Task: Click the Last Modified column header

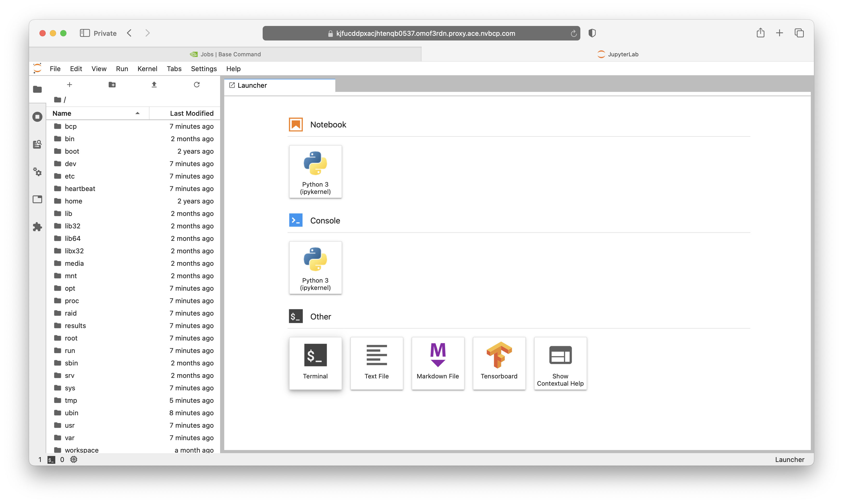Action: tap(191, 113)
